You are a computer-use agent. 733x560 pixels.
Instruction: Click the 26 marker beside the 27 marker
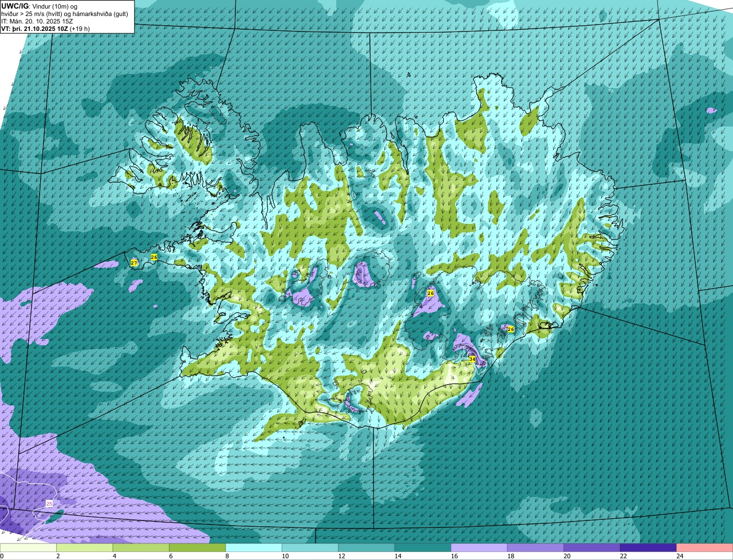[x=154, y=257]
